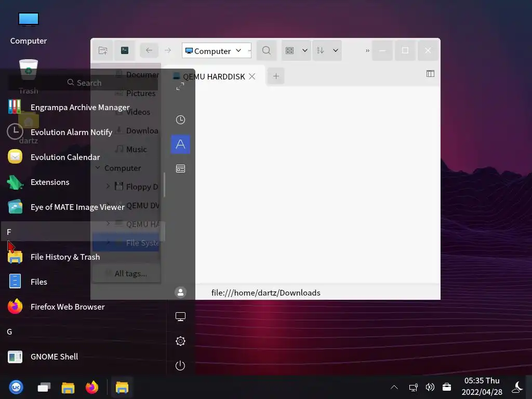Open the Computer desktop icon
Image resolution: width=532 pixels, height=399 pixels.
coord(29,28)
